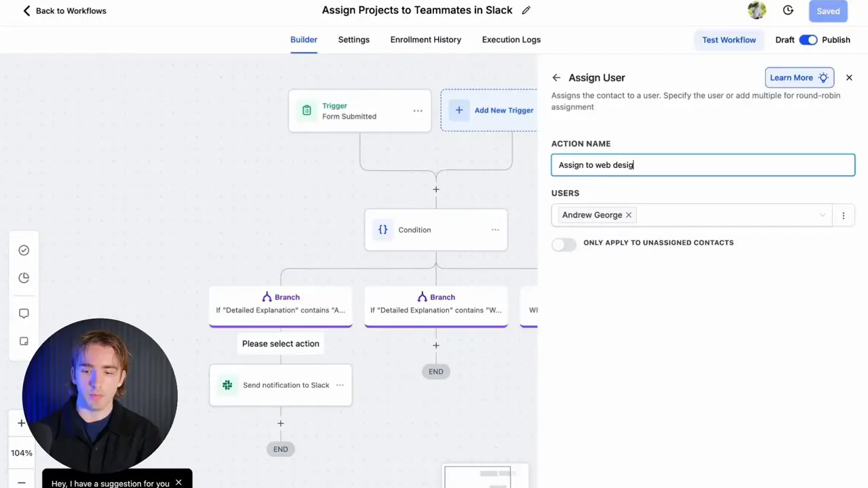Click the Form Submitted trigger clipboard icon

click(x=307, y=110)
